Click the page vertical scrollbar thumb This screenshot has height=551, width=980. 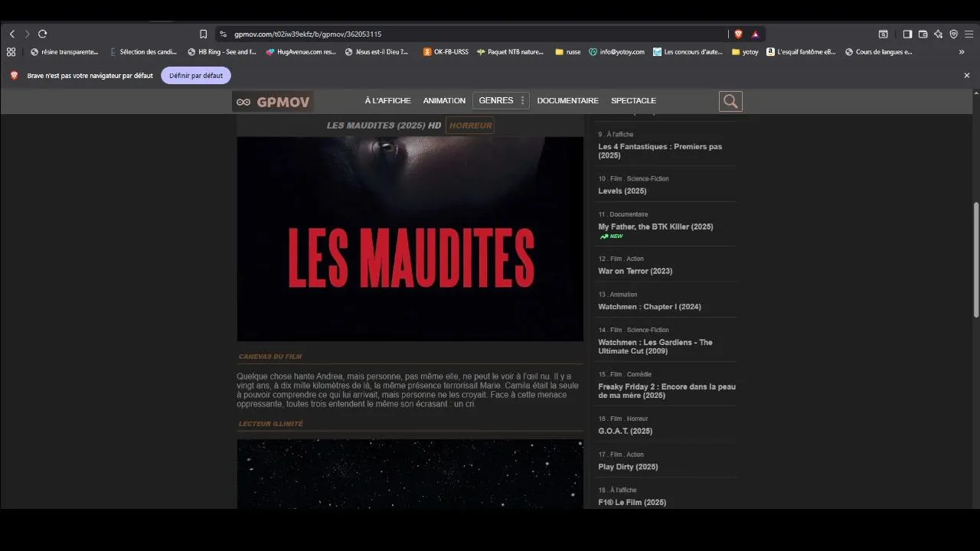[976, 260]
